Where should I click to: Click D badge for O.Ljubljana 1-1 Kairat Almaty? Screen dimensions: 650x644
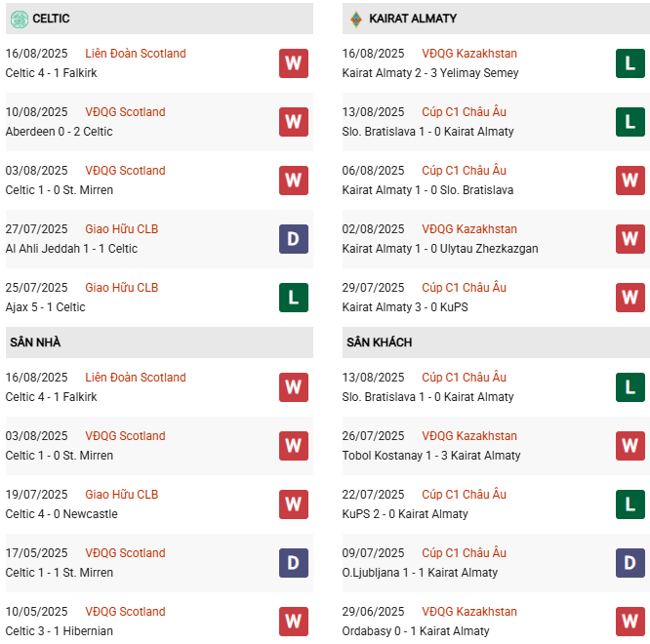(630, 563)
